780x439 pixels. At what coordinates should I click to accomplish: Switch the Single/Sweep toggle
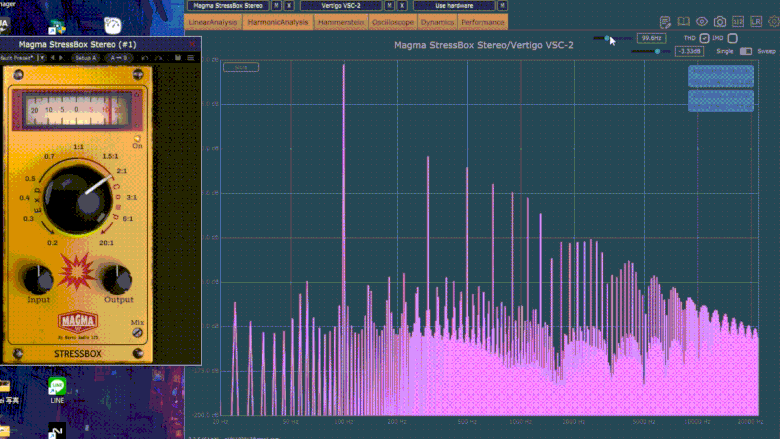pyautogui.click(x=746, y=51)
